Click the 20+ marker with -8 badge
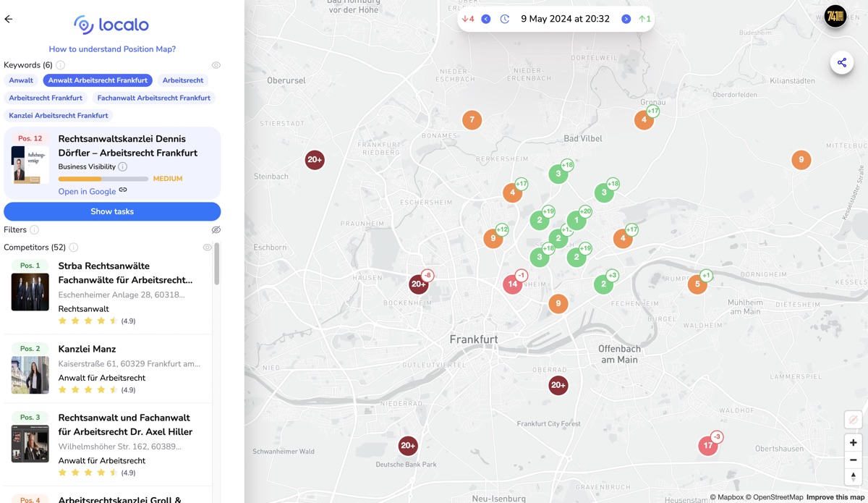 pyautogui.click(x=418, y=284)
